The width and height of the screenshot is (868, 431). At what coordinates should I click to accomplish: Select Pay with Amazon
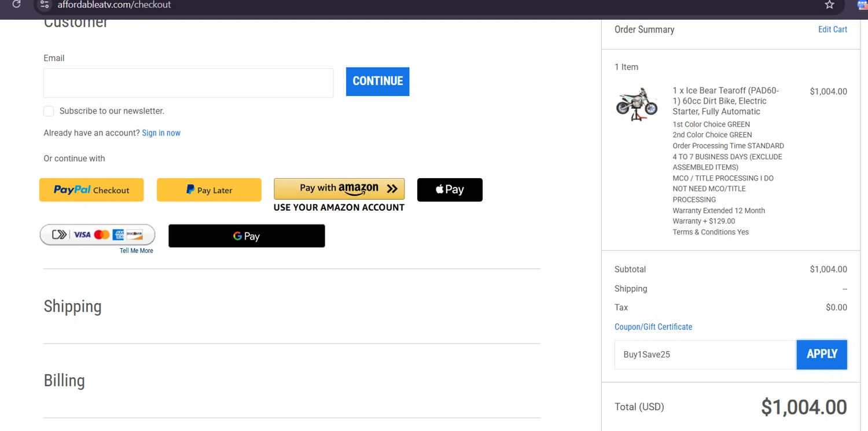[339, 189]
